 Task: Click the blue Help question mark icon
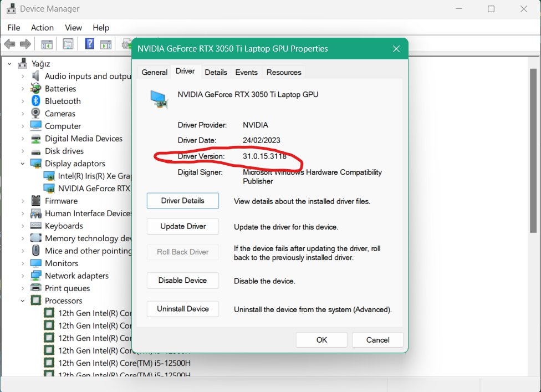(x=89, y=44)
